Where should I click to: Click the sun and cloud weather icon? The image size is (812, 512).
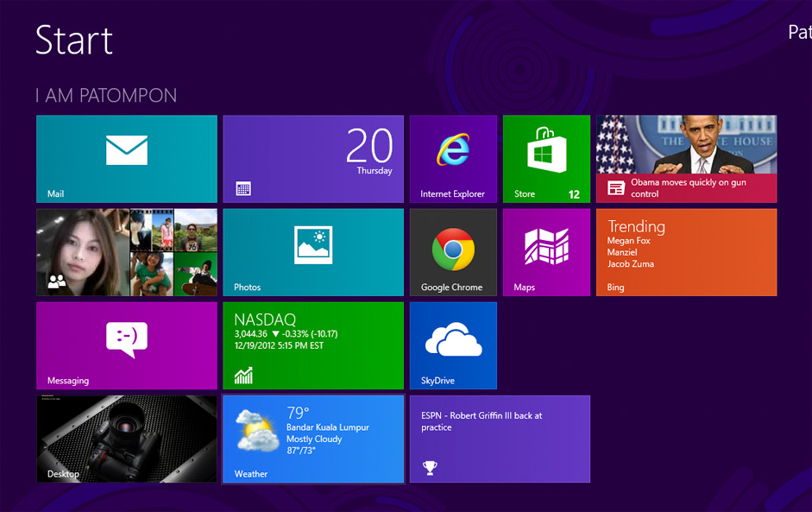point(257,430)
